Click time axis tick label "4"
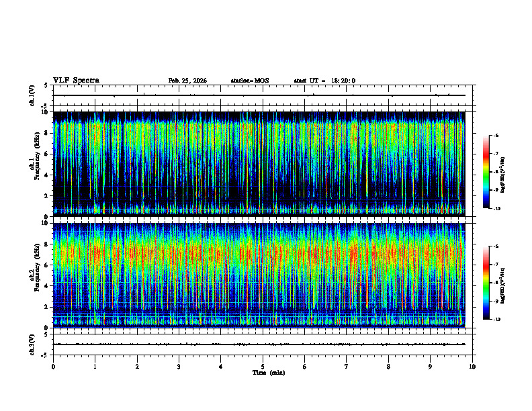Screen dimensions: 532x411 pyautogui.click(x=221, y=367)
